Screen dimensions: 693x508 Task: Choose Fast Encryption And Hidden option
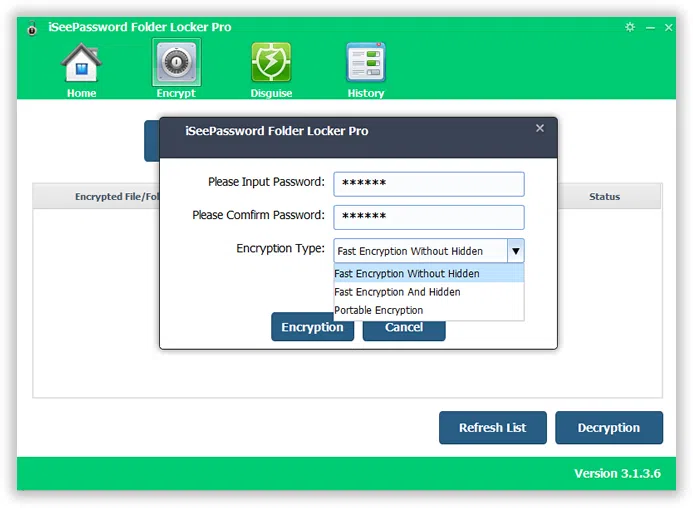tap(429, 292)
